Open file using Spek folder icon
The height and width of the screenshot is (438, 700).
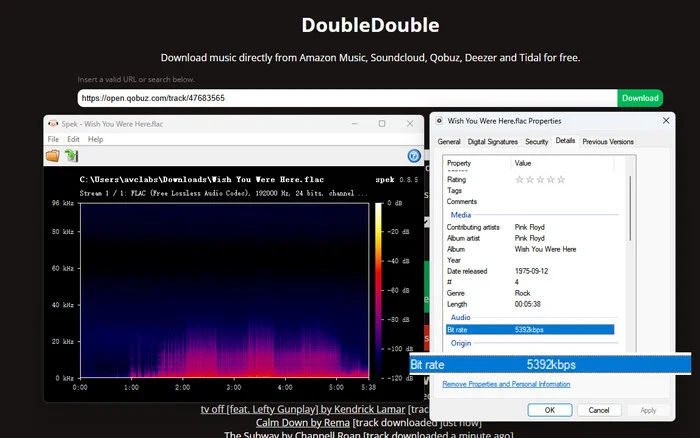(53, 155)
